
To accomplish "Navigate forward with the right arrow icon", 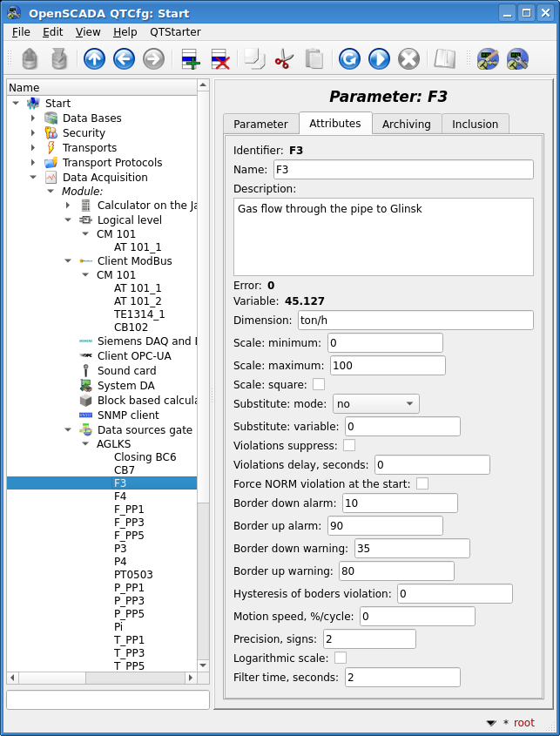I will click(153, 59).
